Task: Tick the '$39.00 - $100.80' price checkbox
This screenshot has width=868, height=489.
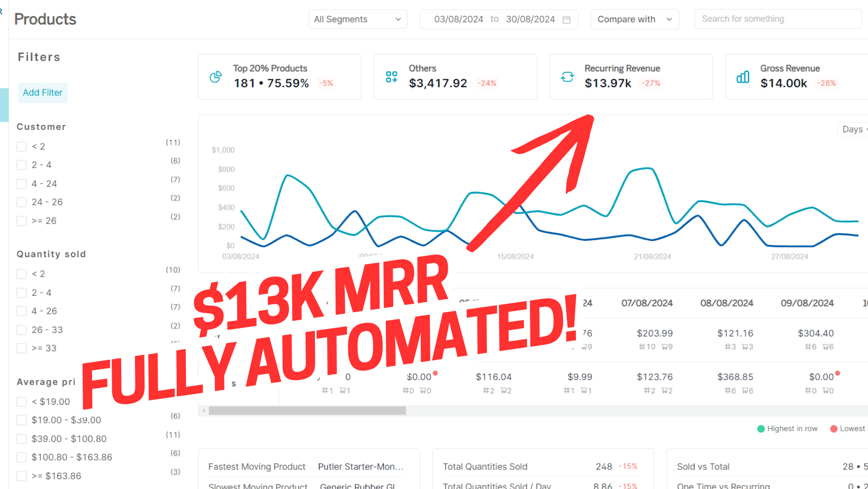Action: (22, 439)
